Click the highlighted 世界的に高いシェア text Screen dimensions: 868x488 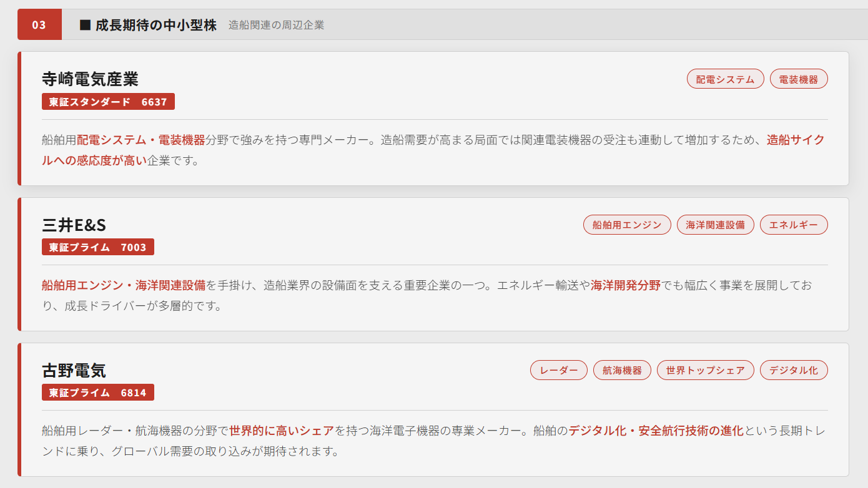tap(281, 431)
